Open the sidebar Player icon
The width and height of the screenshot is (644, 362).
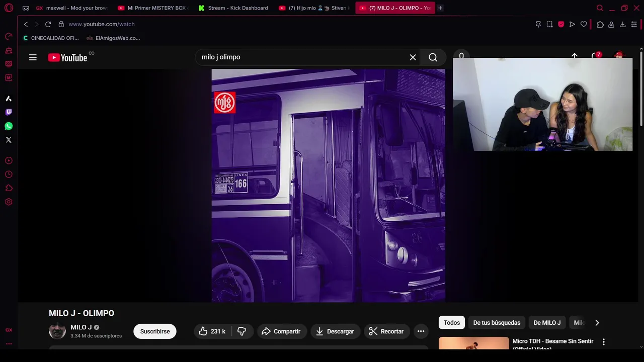(9, 160)
